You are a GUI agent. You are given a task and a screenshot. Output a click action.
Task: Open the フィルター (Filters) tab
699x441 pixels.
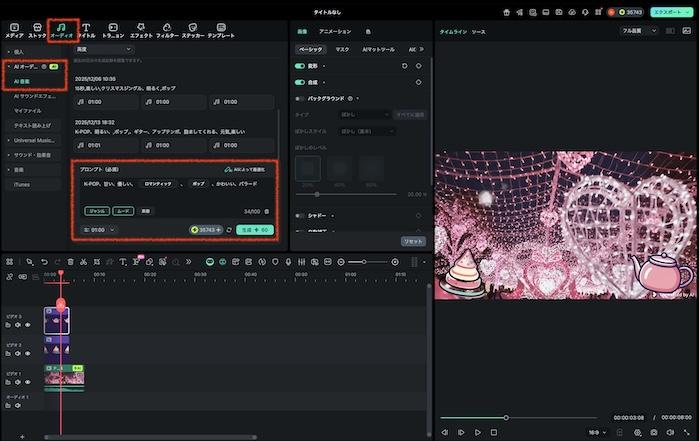pyautogui.click(x=167, y=31)
